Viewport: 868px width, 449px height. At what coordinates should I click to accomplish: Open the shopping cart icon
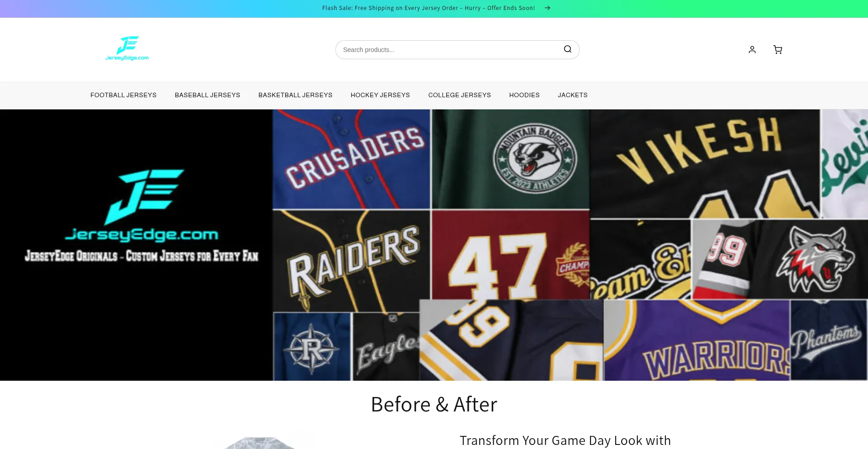[778, 50]
